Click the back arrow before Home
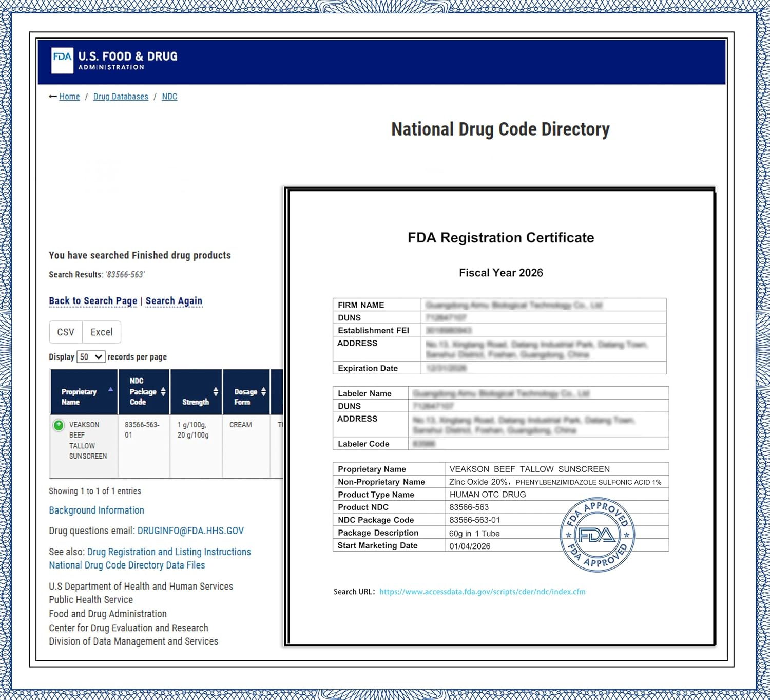Screen dimensions: 770x700 tap(53, 97)
